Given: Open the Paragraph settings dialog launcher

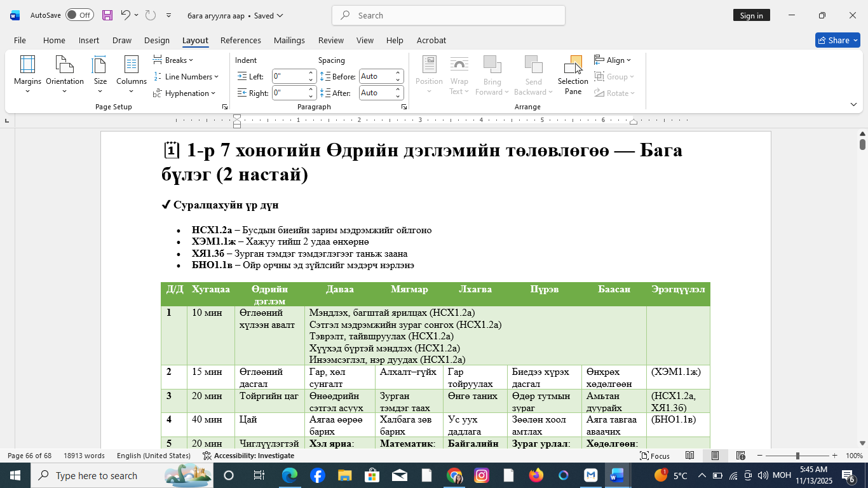Looking at the screenshot, I should 404,107.
